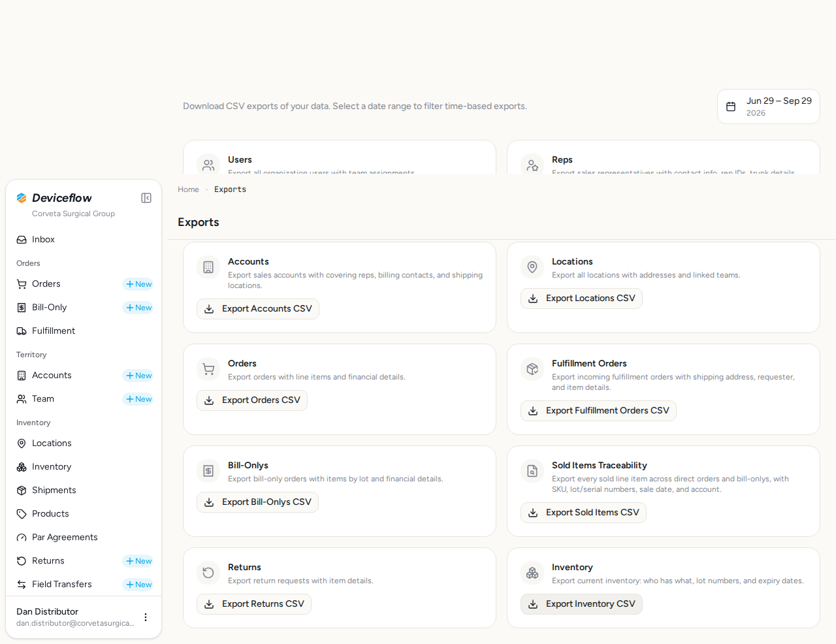Viewport: 836px width, 644px height.
Task: Create a new field transfer via New badge
Action: (x=138, y=585)
